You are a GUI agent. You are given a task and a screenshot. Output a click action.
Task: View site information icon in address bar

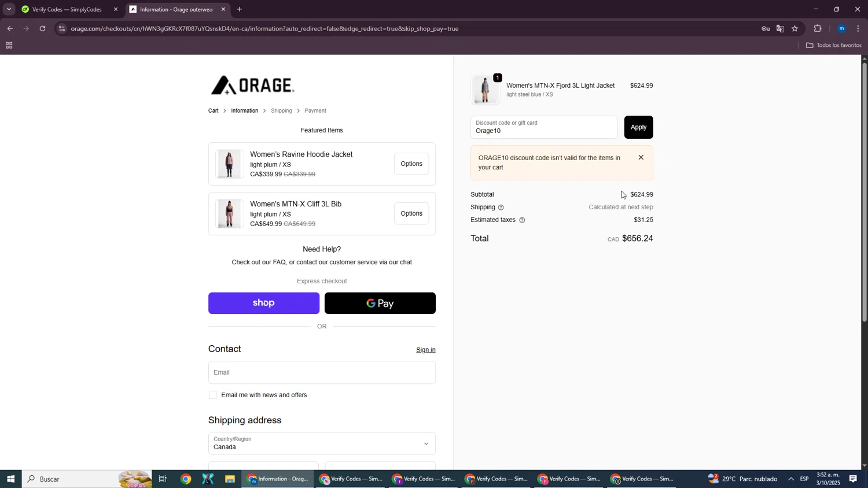coord(62,28)
